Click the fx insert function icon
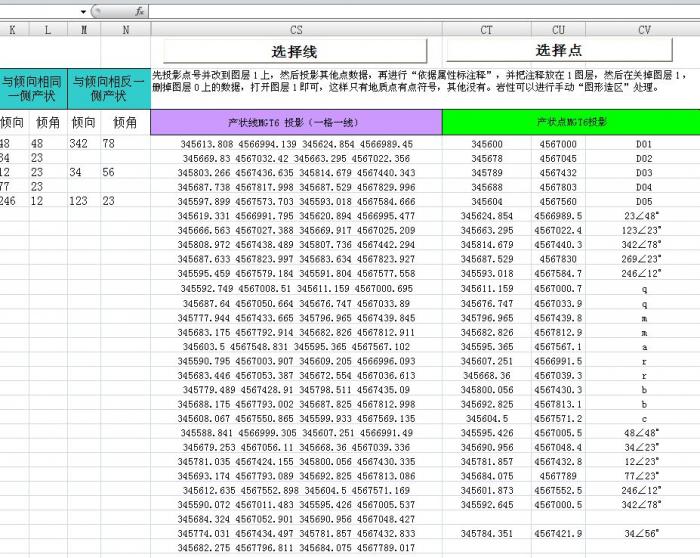This screenshot has height=558, width=700. pos(139,10)
